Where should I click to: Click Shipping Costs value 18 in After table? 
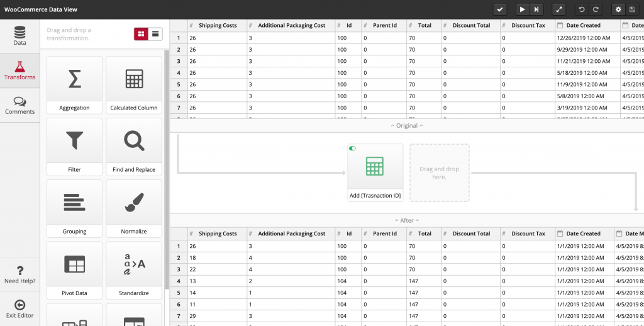pyautogui.click(x=217, y=258)
